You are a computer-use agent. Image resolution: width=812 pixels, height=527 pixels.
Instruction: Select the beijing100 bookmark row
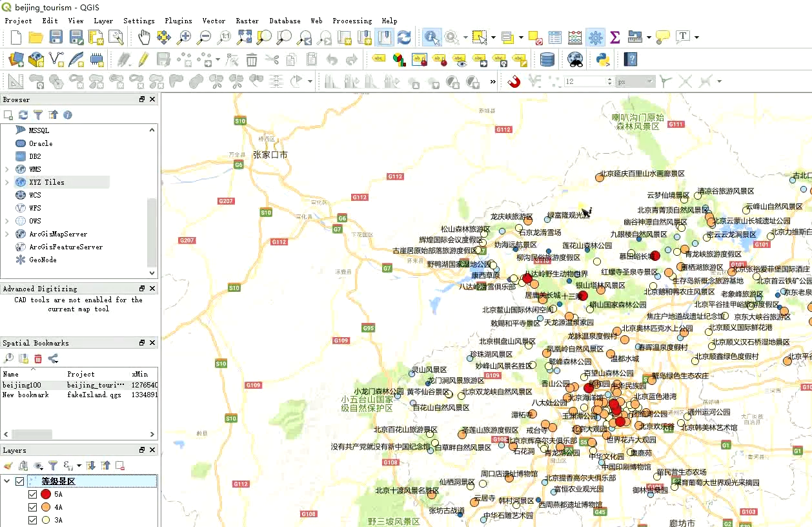tap(79, 385)
